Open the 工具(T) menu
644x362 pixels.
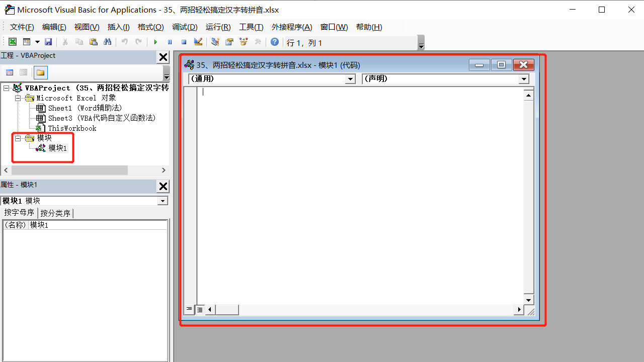click(x=251, y=27)
